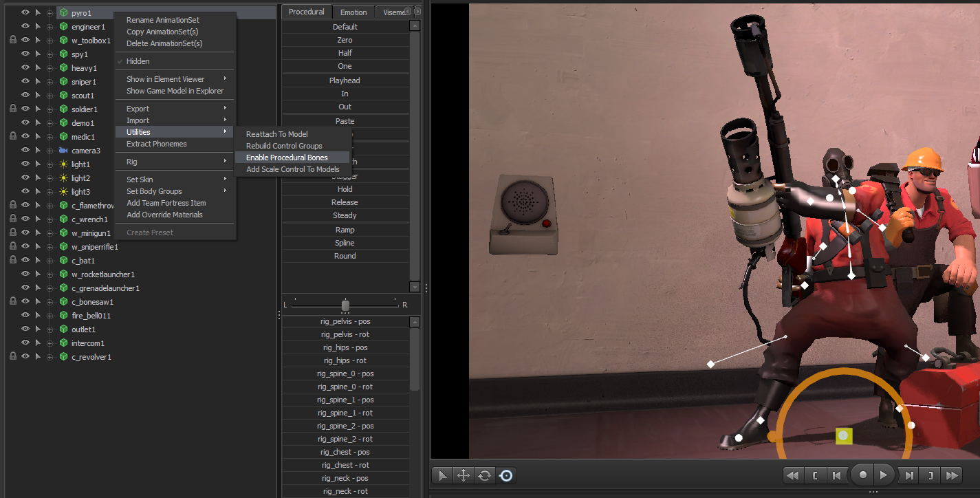Click the lock icon on c_wrench1

pos(13,219)
